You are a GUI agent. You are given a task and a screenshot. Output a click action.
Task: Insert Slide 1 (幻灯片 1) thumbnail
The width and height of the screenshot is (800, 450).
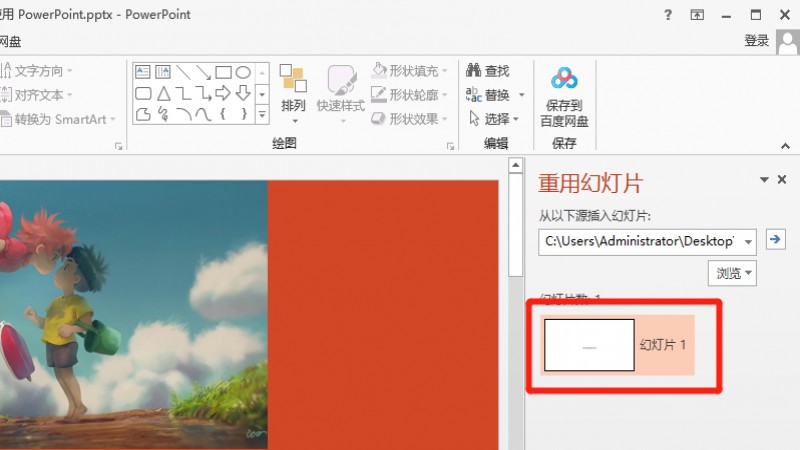[617, 345]
